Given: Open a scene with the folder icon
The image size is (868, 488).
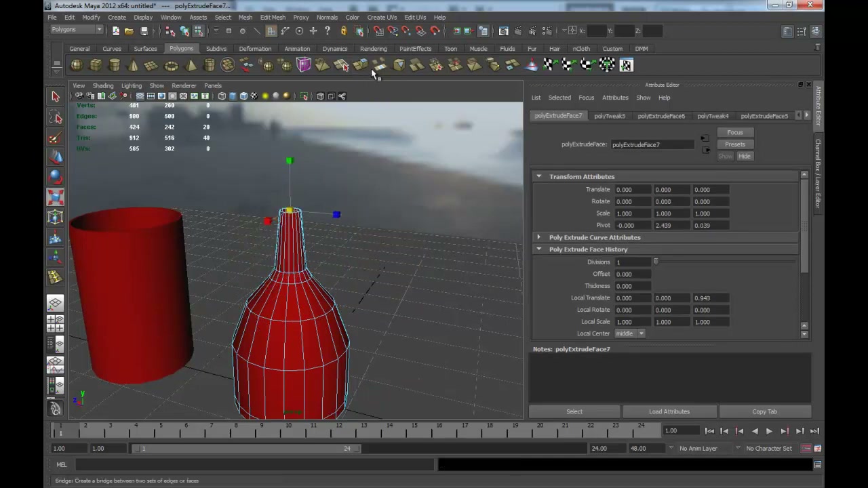Looking at the screenshot, I should tap(129, 31).
